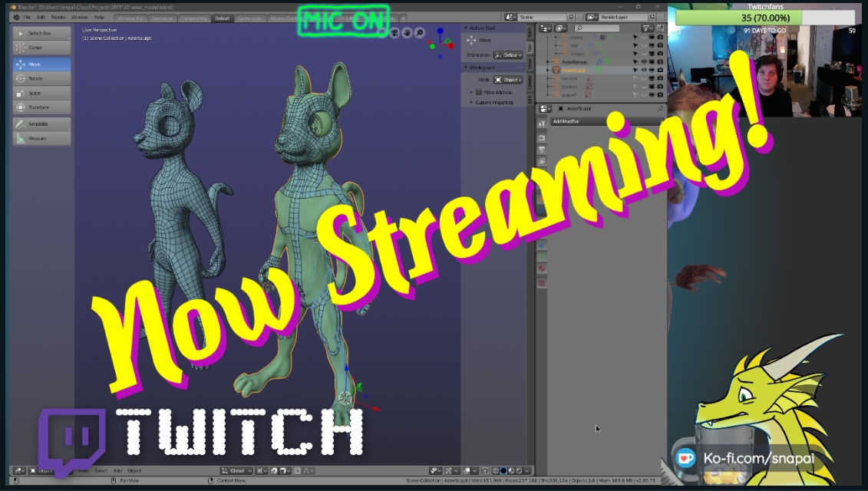Toggle AsterSculpt monitor viewport icon
The width and height of the screenshot is (868, 491).
[652, 71]
